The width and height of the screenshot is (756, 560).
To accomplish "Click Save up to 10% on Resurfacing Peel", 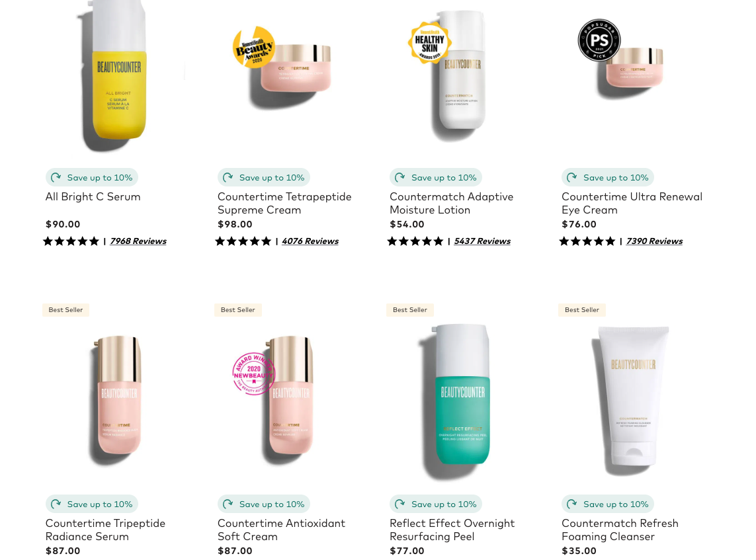I will click(435, 504).
